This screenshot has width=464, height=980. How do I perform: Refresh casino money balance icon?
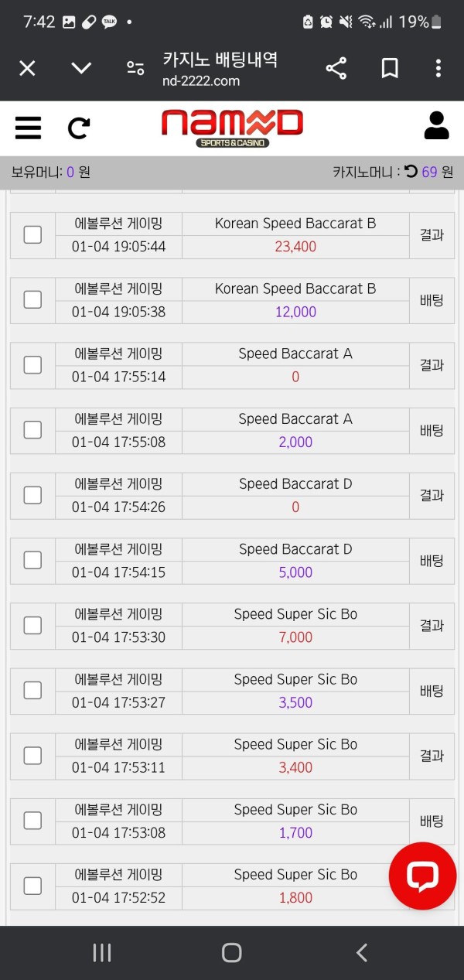pyautogui.click(x=411, y=172)
